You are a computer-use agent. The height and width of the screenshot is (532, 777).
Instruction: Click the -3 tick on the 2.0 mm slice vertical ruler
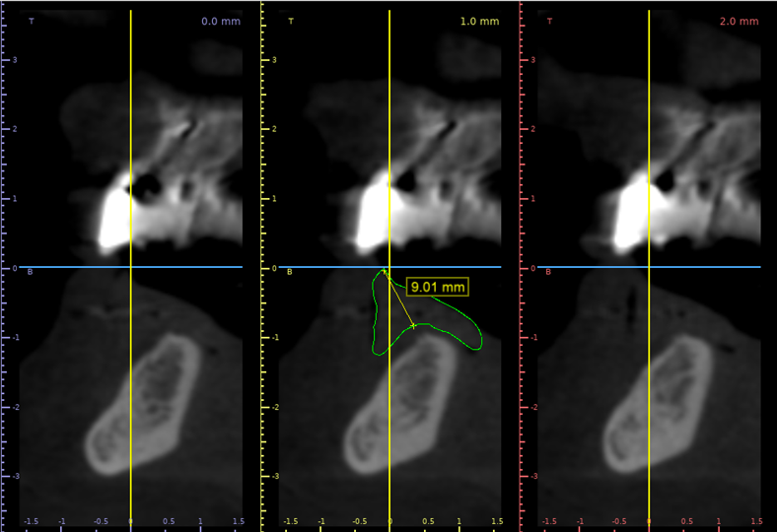532,476
